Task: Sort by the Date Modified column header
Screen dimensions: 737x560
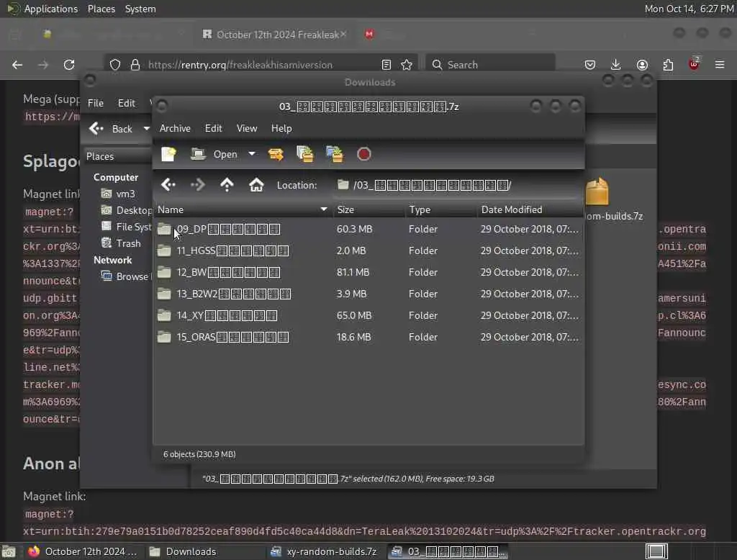Action: [x=530, y=209]
